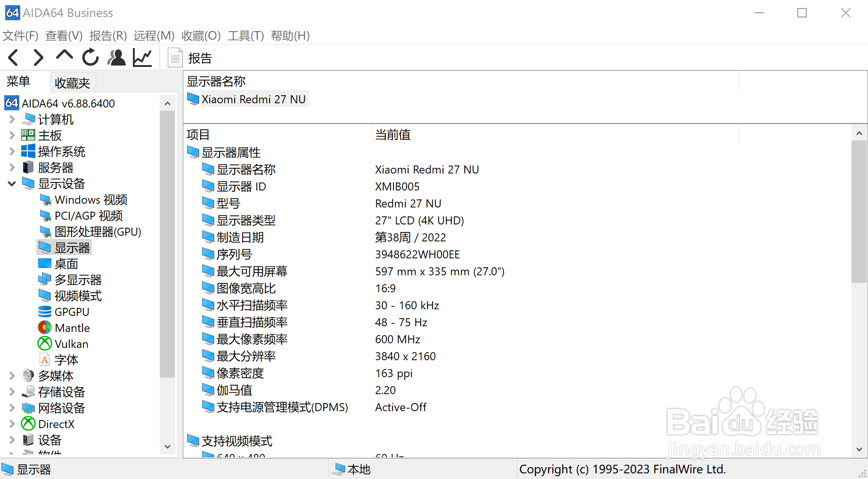The width and height of the screenshot is (868, 479).
Task: Open the 收藏(O) menu
Action: (201, 36)
